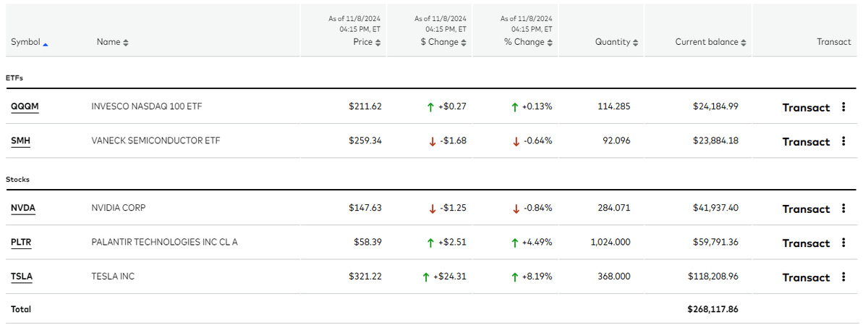Select PALANTIR TECHNOLOGIES INC CL A name

pyautogui.click(x=164, y=242)
